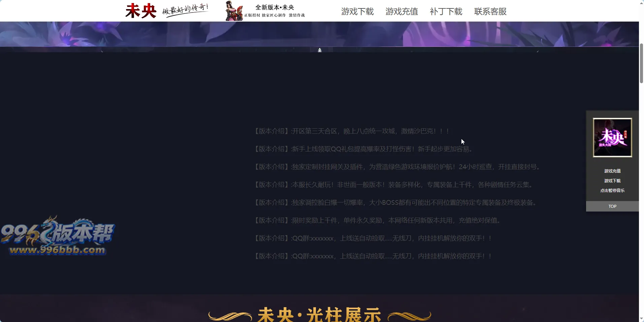Click the scrollbar down arrow
This screenshot has height=322, width=644.
click(x=641, y=319)
